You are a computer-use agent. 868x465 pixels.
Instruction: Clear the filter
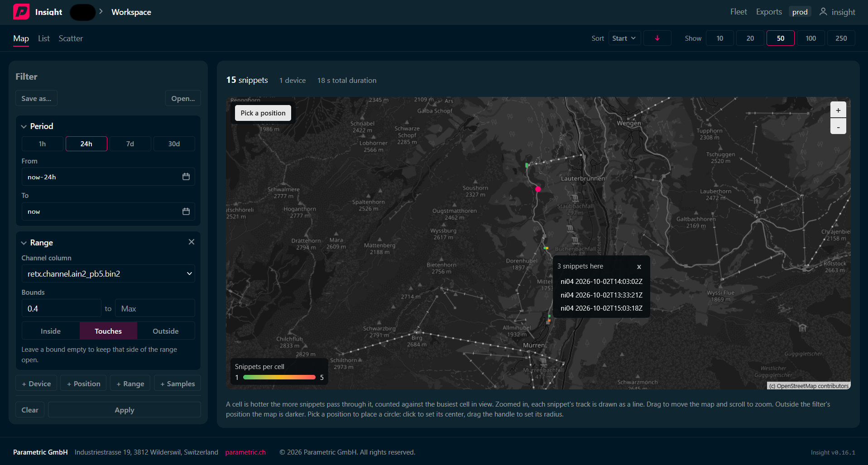(30, 410)
